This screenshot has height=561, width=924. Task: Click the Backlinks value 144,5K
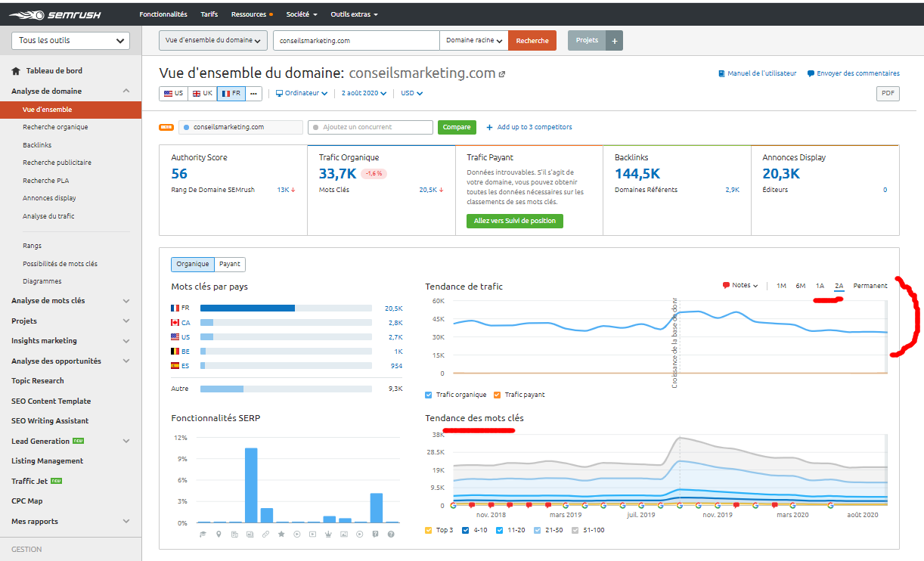point(638,175)
